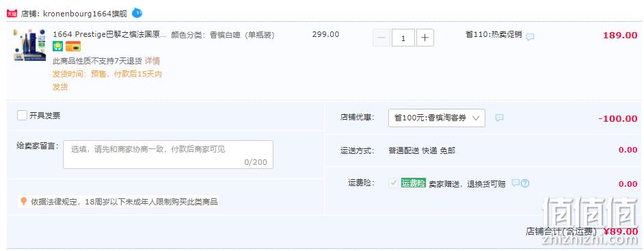Click the Tmall red logo icon
Viewport: 644px width, 251px height.
12,14
